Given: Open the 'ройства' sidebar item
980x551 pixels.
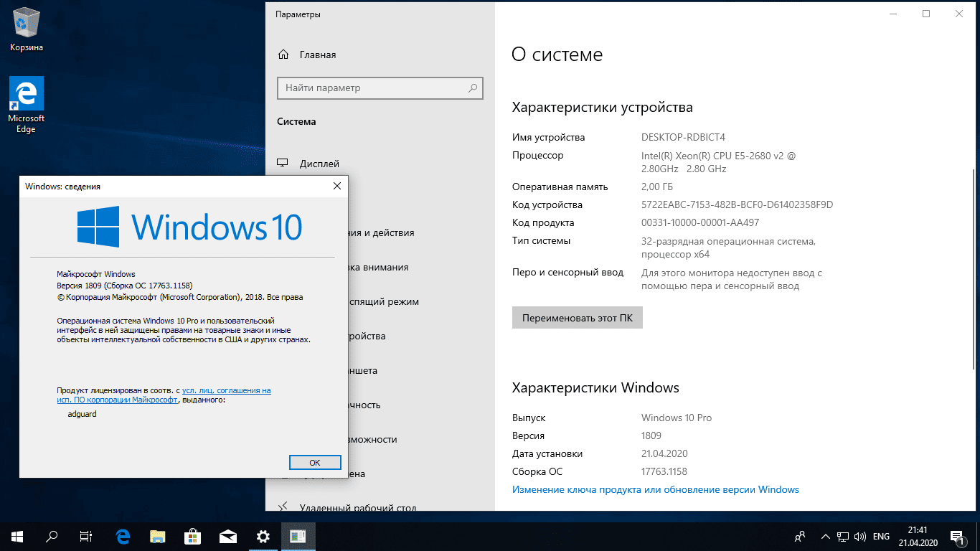Looking at the screenshot, I should [367, 336].
